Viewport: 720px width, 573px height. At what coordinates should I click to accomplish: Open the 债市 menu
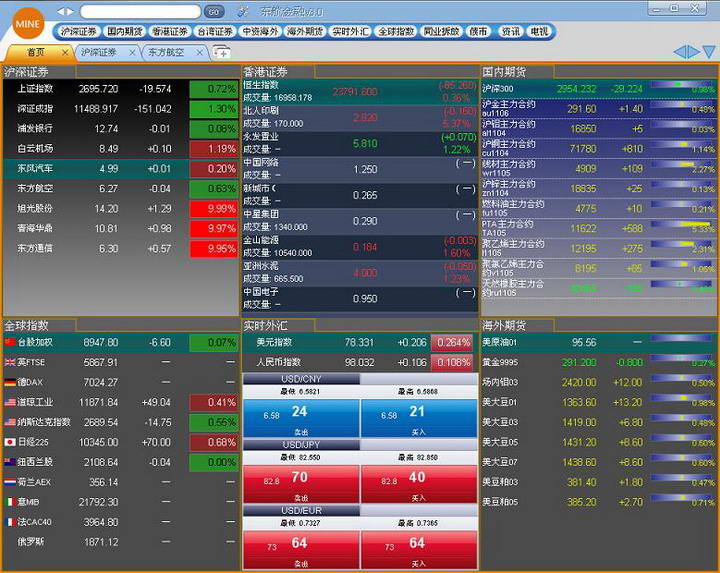[x=478, y=32]
